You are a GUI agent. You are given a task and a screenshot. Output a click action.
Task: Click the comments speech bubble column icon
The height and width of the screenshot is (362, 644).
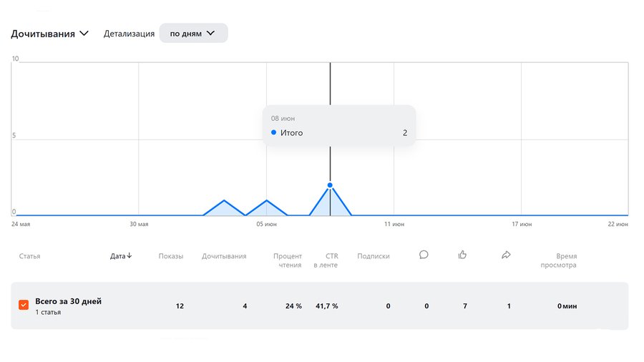tap(424, 255)
